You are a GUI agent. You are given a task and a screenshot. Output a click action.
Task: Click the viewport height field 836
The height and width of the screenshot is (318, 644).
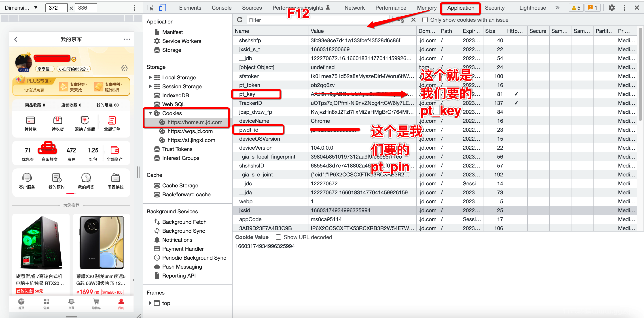pyautogui.click(x=86, y=8)
